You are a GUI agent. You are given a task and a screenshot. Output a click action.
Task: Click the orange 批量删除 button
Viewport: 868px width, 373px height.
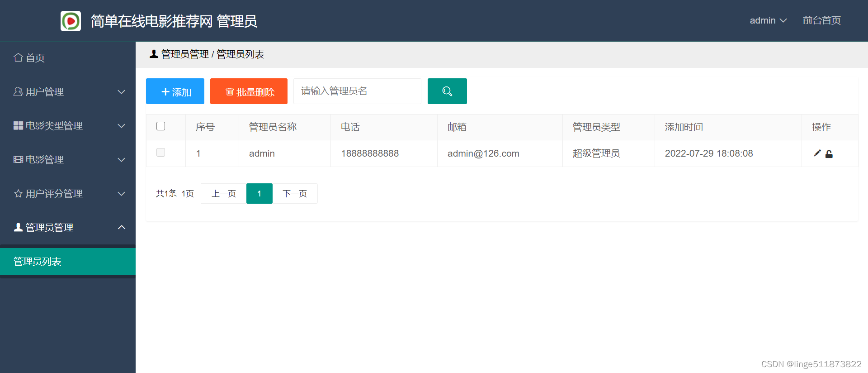(249, 91)
